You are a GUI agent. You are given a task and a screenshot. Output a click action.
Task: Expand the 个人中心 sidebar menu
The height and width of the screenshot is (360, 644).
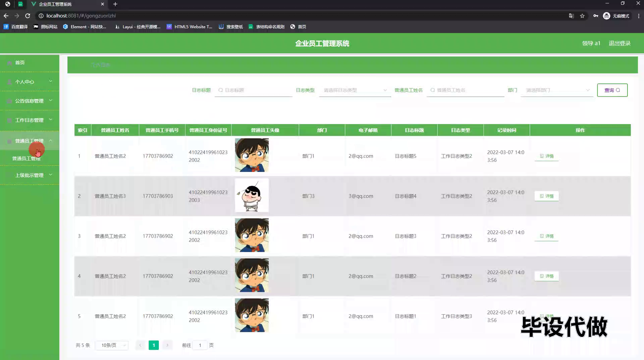30,82
